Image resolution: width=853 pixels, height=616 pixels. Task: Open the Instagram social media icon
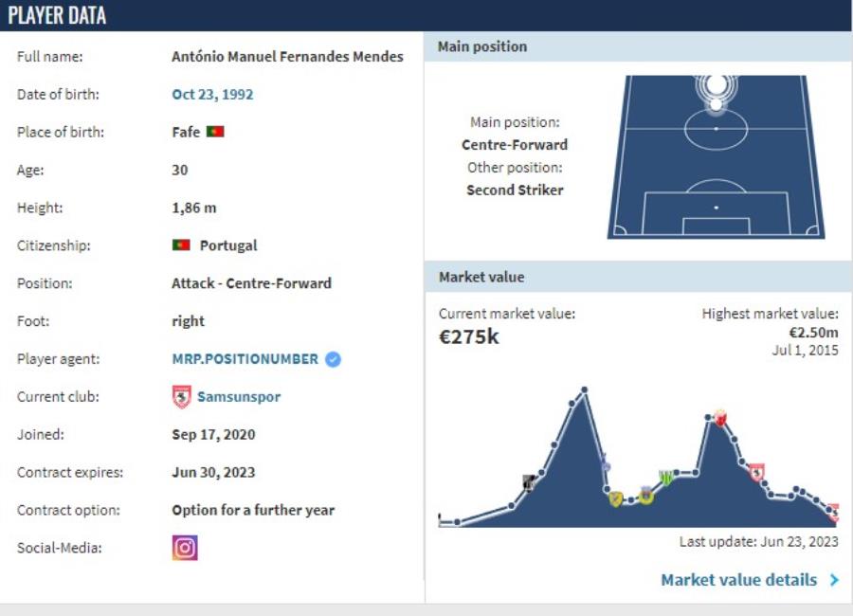tap(185, 548)
